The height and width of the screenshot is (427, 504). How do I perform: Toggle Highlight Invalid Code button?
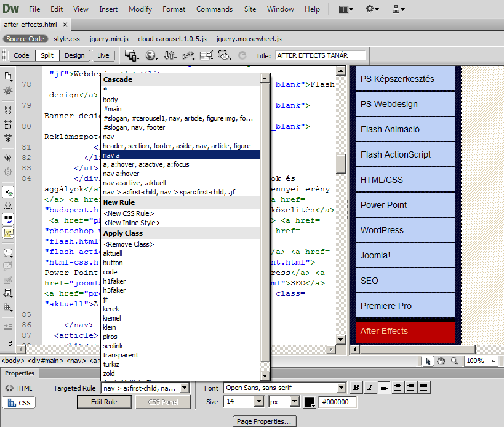tap(8, 206)
